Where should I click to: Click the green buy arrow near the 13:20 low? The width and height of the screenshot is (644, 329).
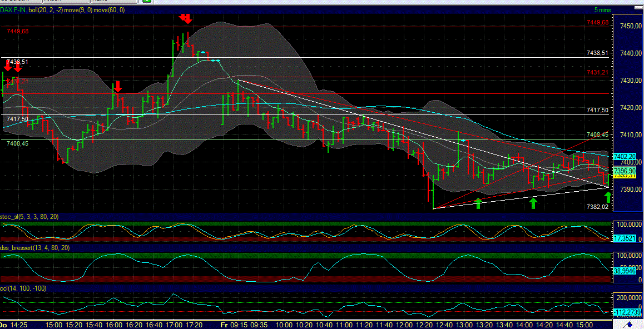[x=478, y=203]
